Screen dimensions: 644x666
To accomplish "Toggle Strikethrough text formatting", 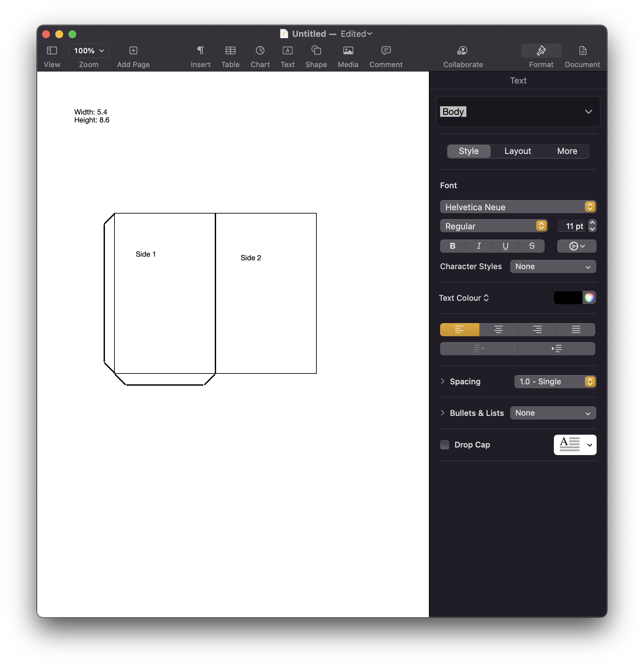I will pos(531,246).
